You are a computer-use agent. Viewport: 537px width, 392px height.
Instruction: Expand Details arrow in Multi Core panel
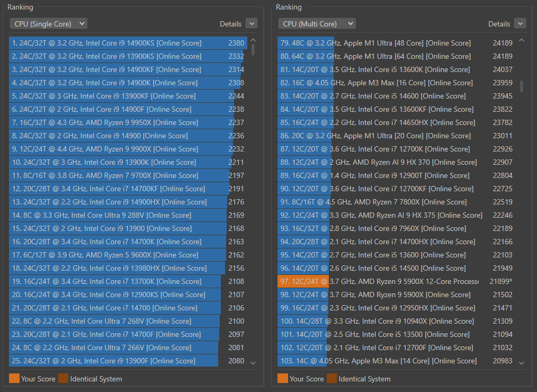click(x=520, y=24)
